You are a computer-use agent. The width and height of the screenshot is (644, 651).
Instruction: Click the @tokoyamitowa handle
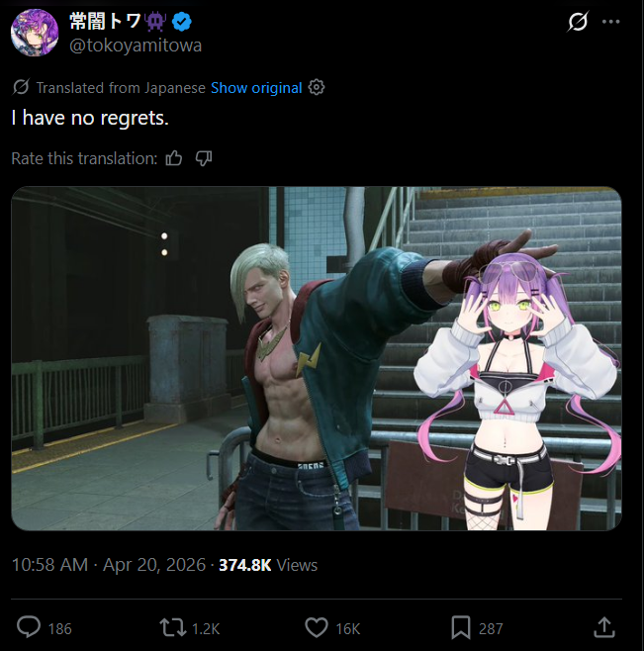click(x=136, y=45)
